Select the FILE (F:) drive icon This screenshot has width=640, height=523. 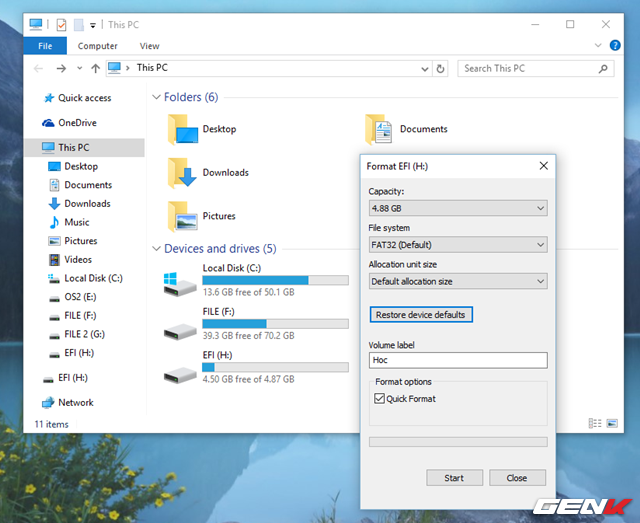pos(180,332)
